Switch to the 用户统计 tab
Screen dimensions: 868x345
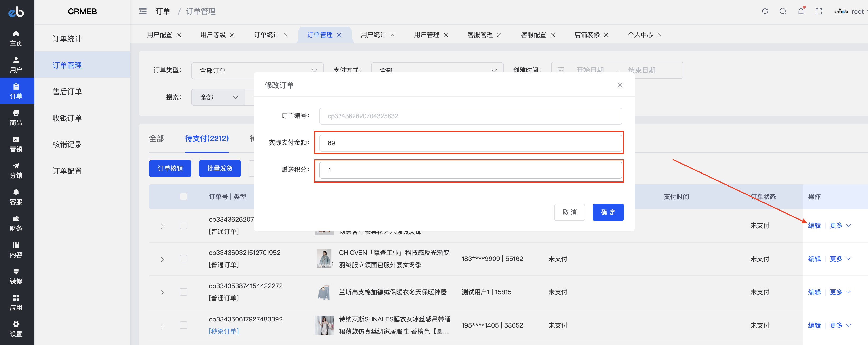click(x=373, y=35)
